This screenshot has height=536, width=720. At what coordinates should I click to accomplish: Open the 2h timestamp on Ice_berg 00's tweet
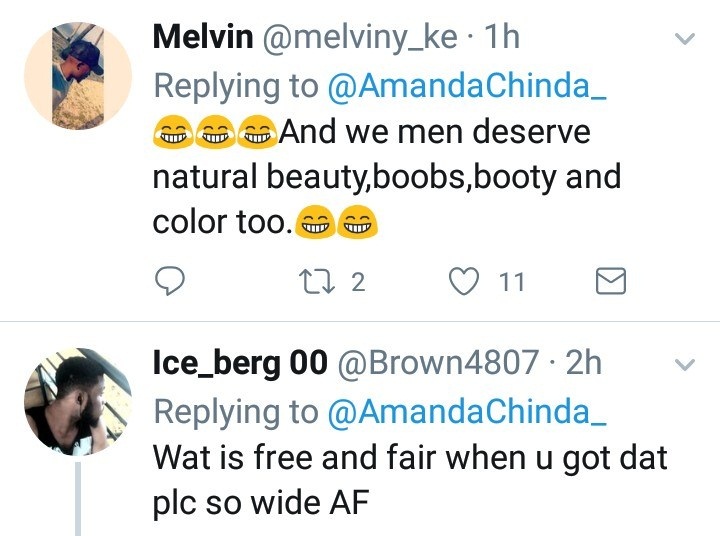click(x=584, y=362)
